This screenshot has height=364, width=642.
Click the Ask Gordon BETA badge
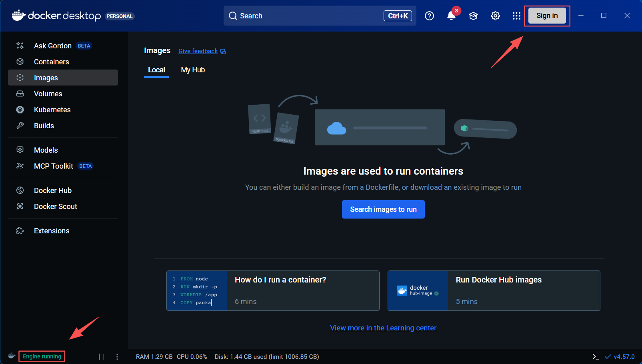[84, 46]
